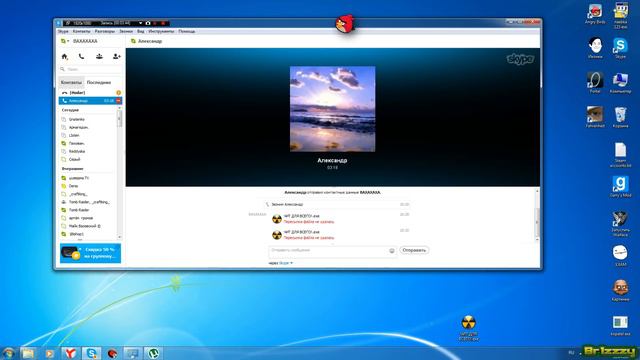This screenshot has width=640, height=360.
Task: Open Windows Media Player from taskbar
Action: point(49,353)
